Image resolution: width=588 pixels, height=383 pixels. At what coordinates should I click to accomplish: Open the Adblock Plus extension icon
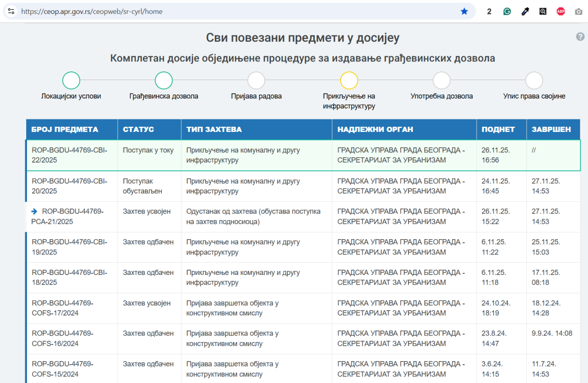click(x=561, y=11)
